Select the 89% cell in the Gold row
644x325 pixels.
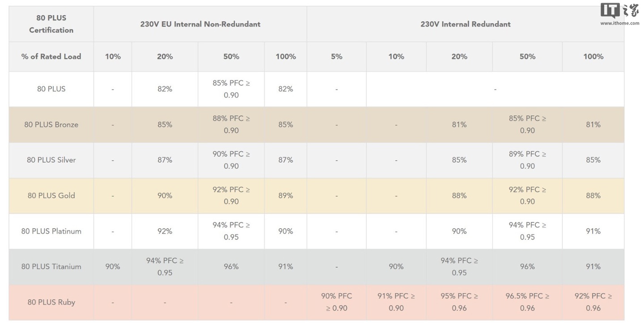[285, 195]
